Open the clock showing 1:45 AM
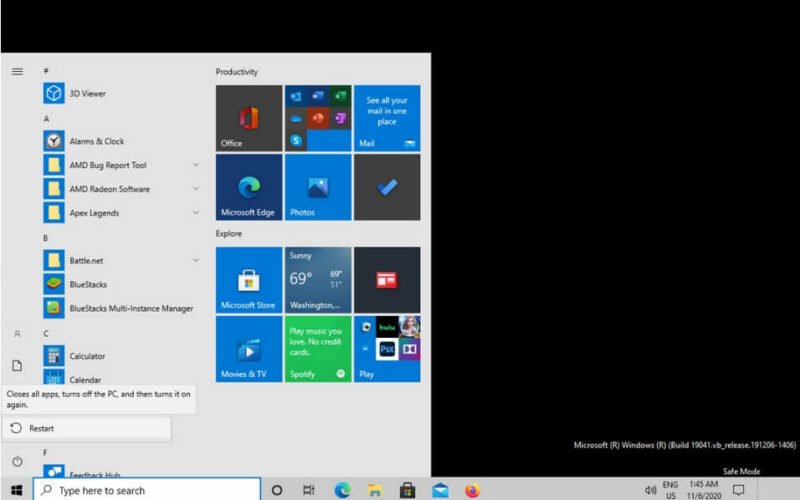Image resolution: width=800 pixels, height=500 pixels. (x=704, y=490)
